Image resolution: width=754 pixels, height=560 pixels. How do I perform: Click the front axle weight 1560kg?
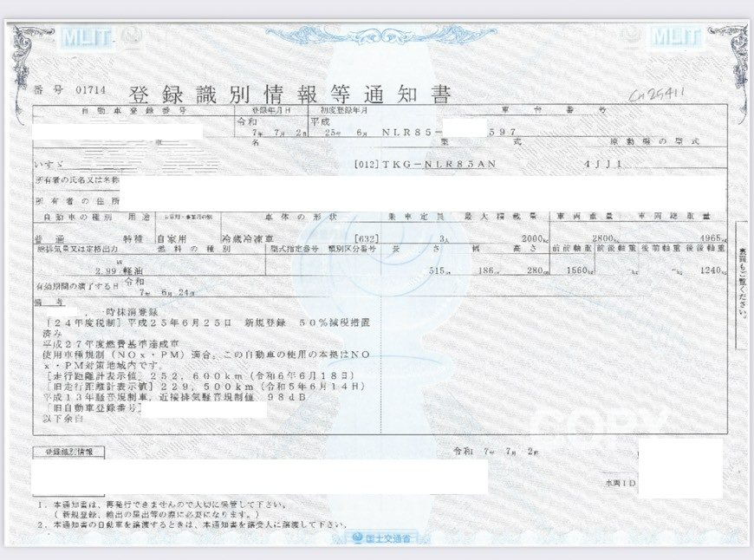point(569,270)
